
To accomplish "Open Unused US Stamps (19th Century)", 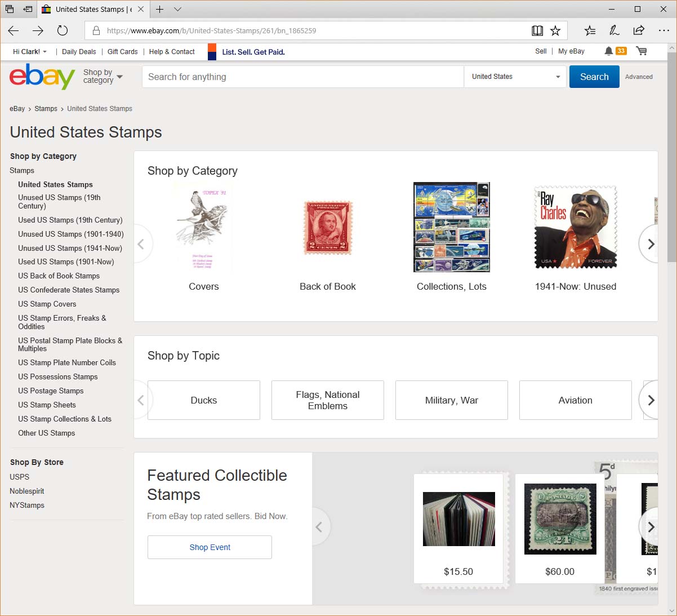I will pyautogui.click(x=59, y=202).
